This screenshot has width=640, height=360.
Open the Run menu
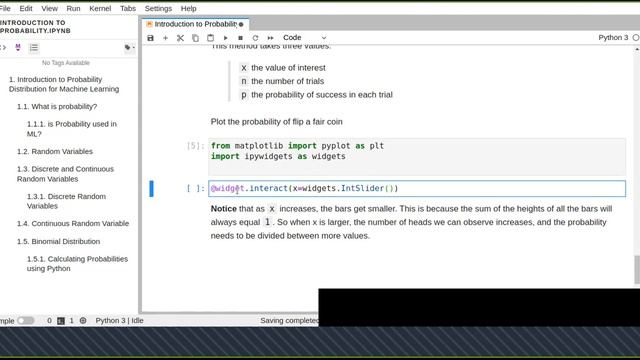coord(73,8)
